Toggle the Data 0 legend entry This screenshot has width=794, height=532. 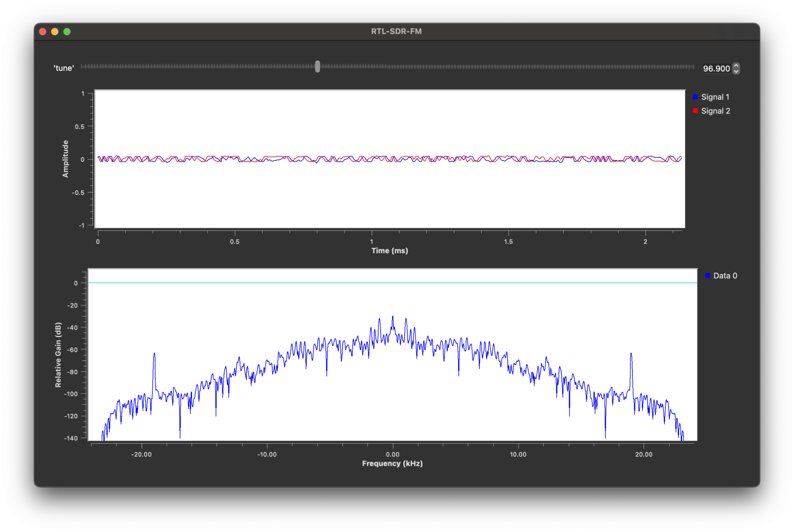725,276
